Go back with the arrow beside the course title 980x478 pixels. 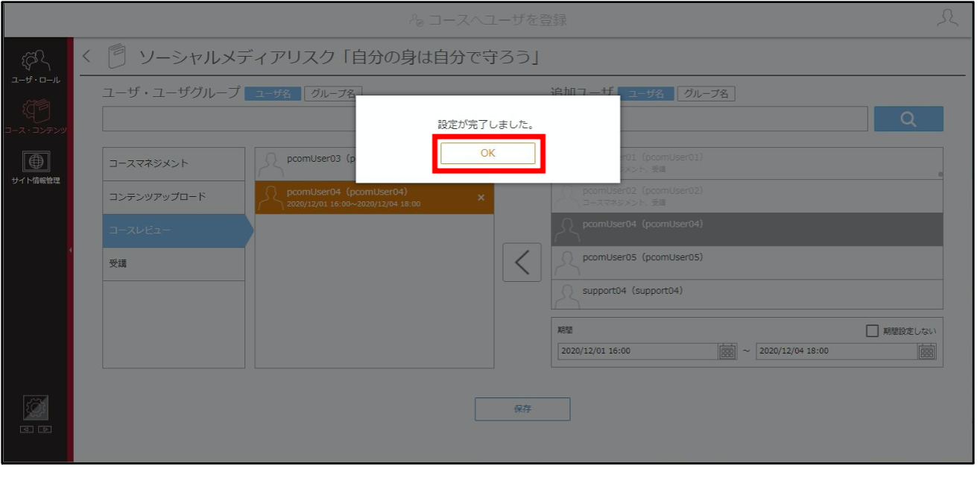(86, 56)
